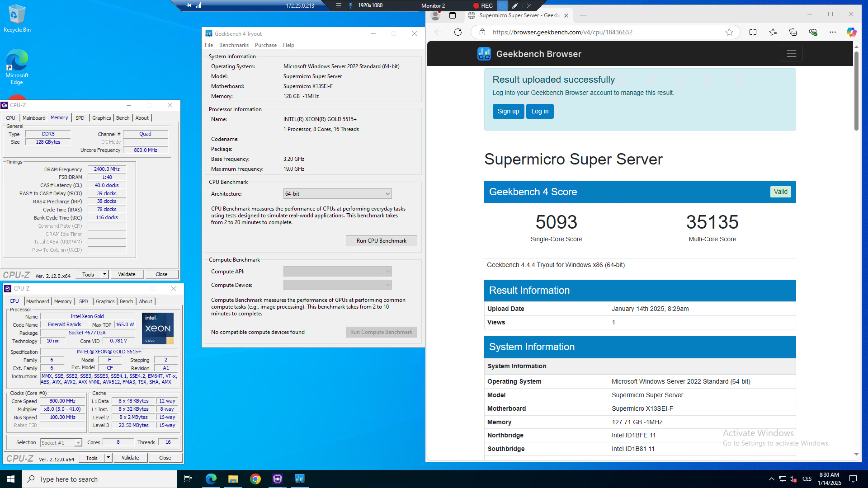Expand the Compute Device dropdown
The image size is (868, 488).
[x=337, y=285]
